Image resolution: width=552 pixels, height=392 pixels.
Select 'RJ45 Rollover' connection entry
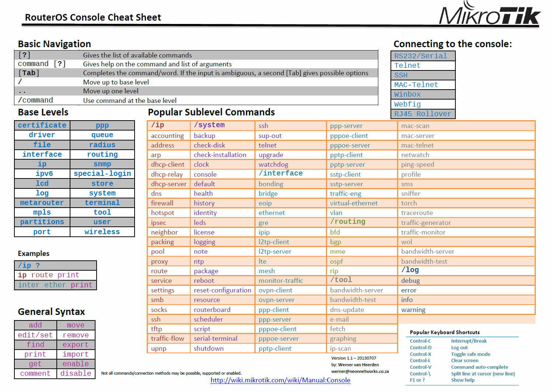[423, 114]
